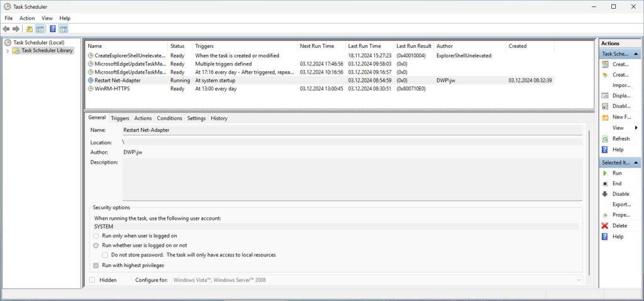644x301 pixels.
Task: Click the green Run play icon
Action: coord(605,173)
